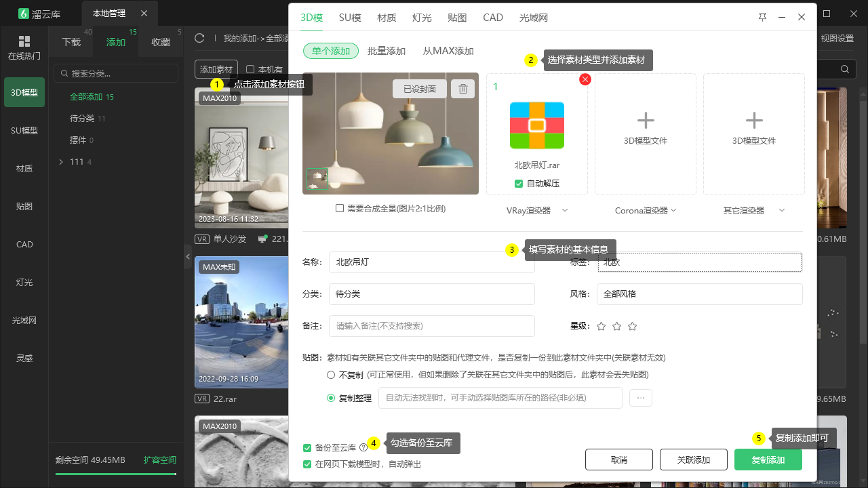This screenshot has width=868, height=488.
Task: Open the Corona渲染器 dropdown
Action: point(646,211)
